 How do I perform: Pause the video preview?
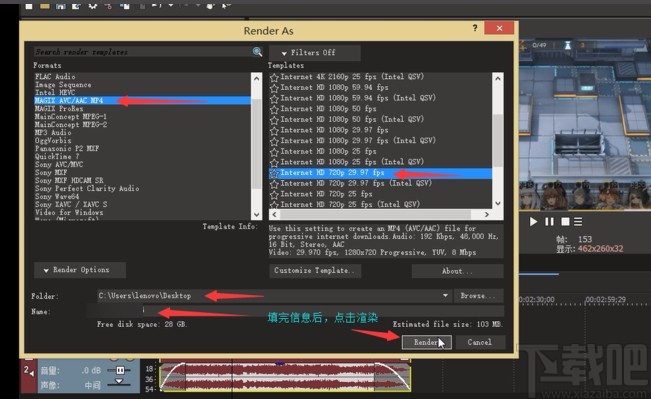click(x=549, y=222)
